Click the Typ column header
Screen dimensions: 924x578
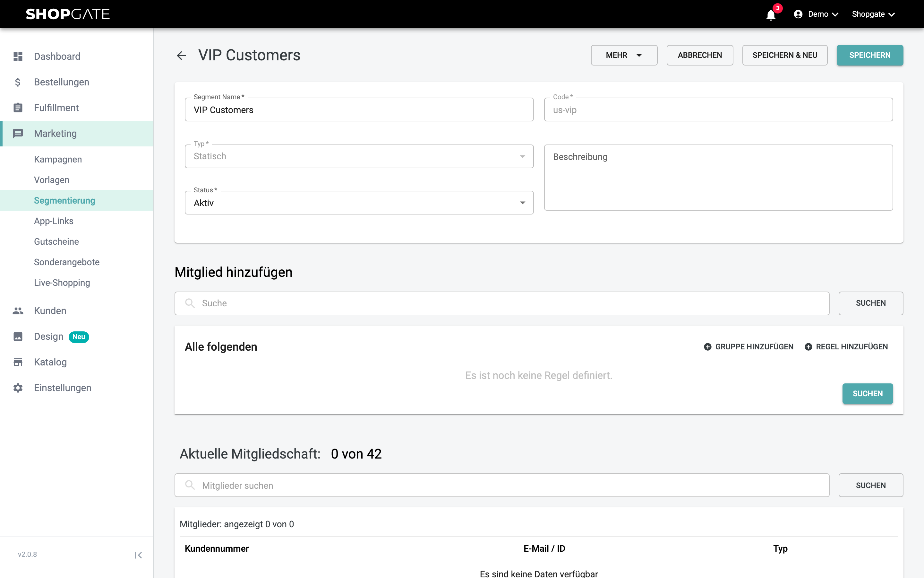click(x=780, y=548)
